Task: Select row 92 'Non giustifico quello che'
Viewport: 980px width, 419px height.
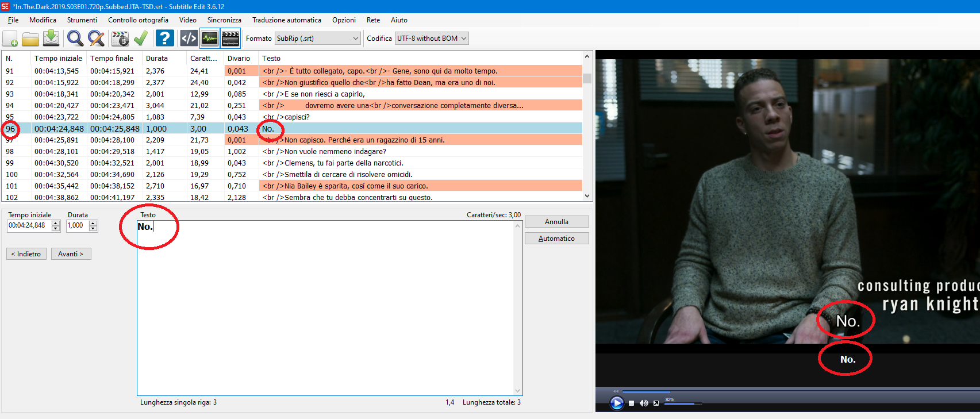Action: [x=292, y=83]
